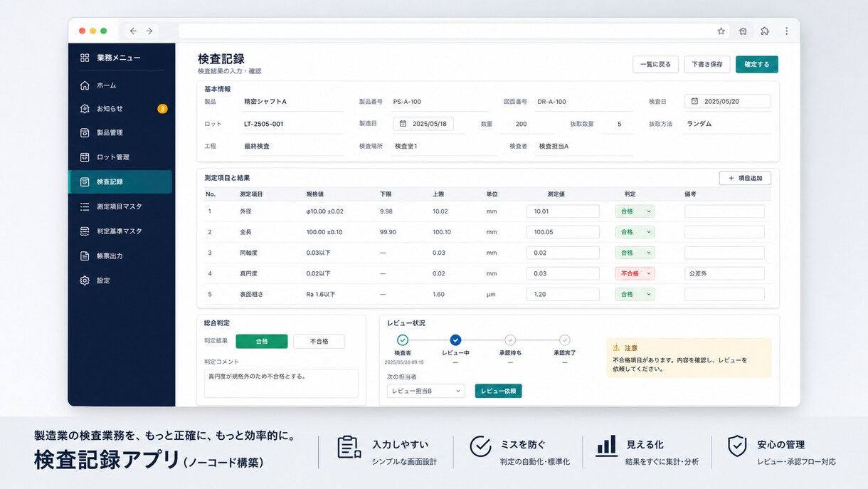Select 不合格 as overall judgment result
The width and height of the screenshot is (868, 489).
(319, 341)
